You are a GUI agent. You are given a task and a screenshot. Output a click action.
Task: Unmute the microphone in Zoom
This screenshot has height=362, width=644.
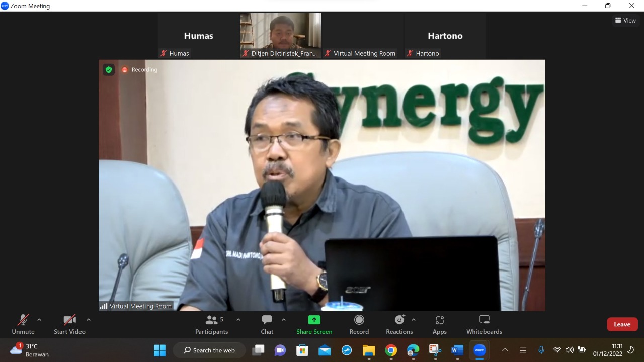pyautogui.click(x=23, y=324)
